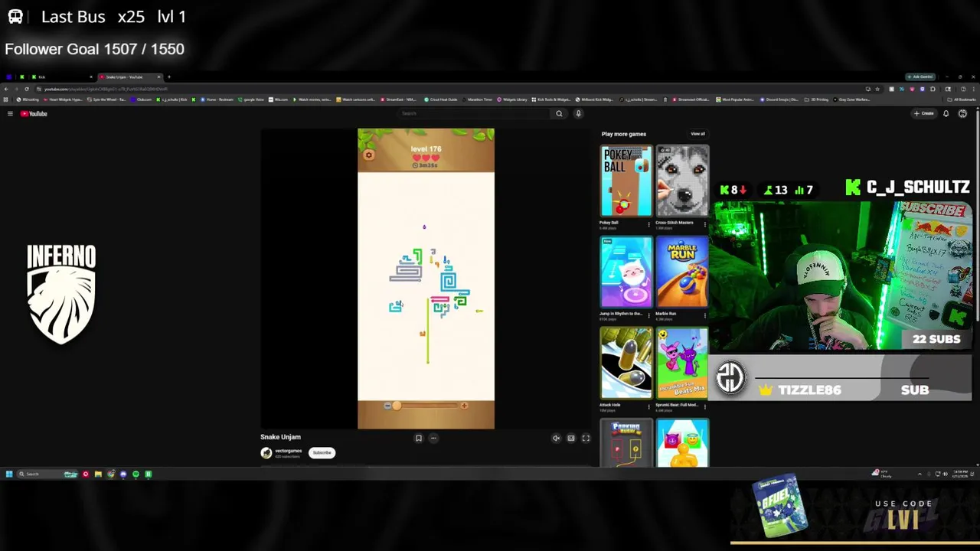The width and height of the screenshot is (980, 551).
Task: Unmute the playable game sound
Action: (557, 439)
